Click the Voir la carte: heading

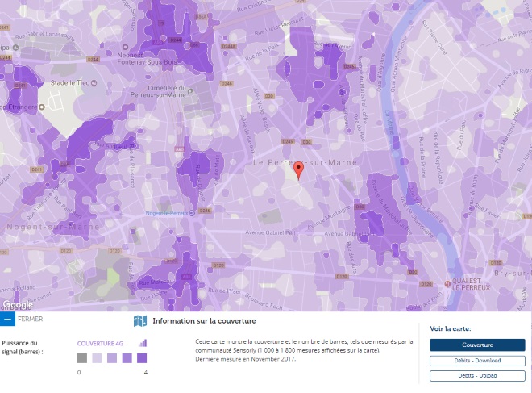(451, 328)
